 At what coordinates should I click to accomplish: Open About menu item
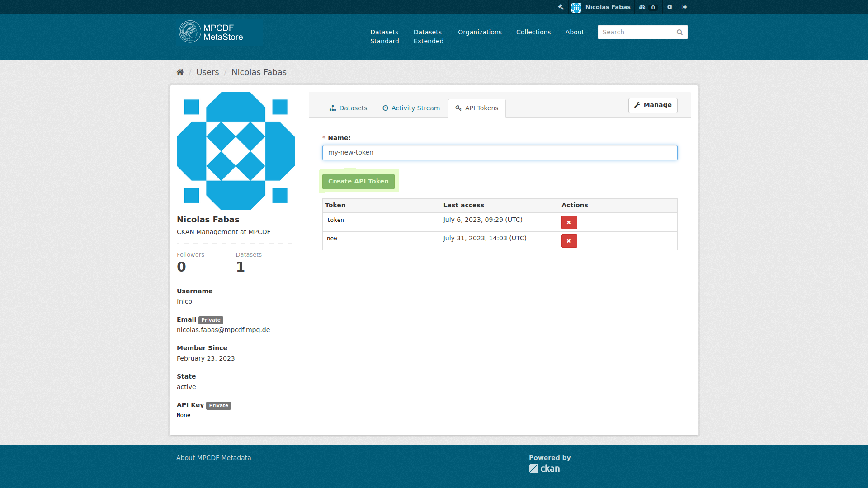click(575, 32)
